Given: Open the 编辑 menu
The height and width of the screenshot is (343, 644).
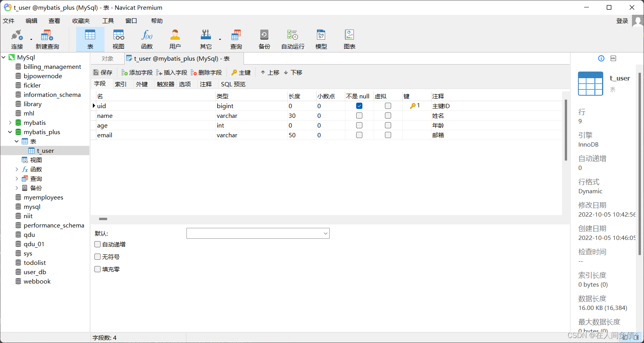Looking at the screenshot, I should click(31, 21).
